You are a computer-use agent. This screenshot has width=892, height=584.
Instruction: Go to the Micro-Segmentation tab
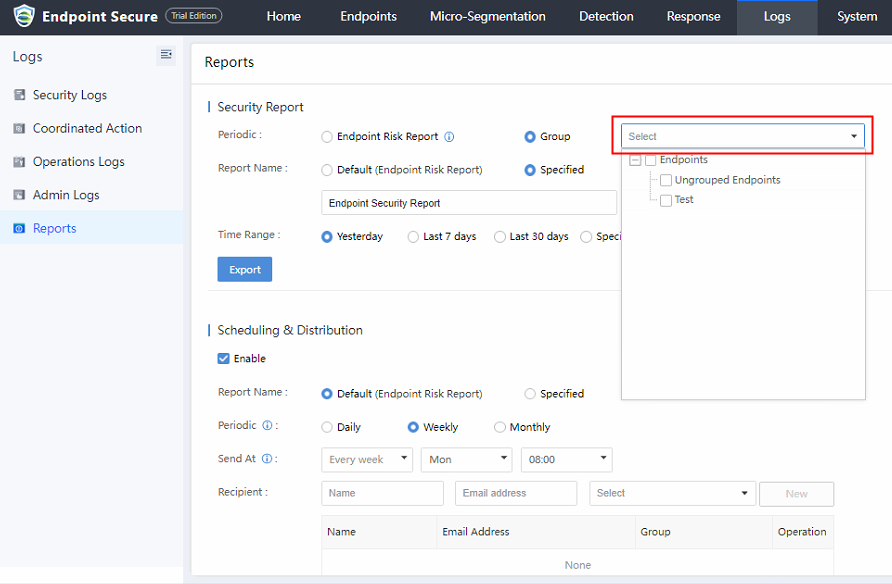pyautogui.click(x=487, y=17)
